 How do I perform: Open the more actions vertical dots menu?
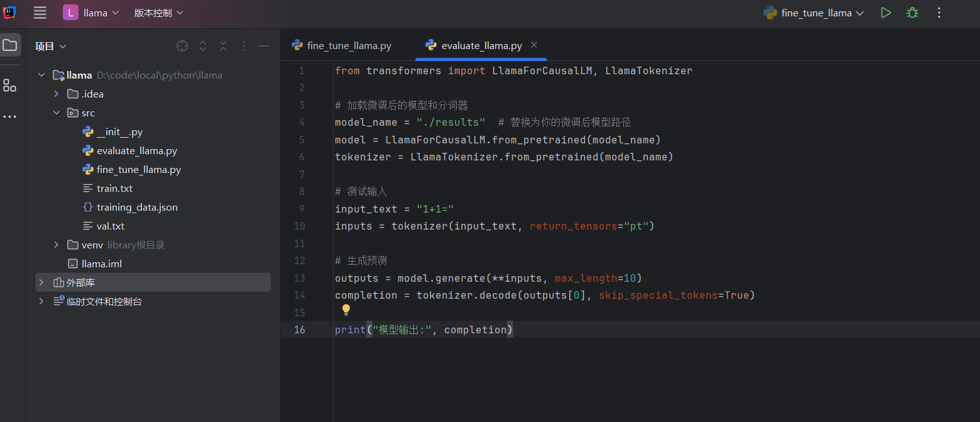click(x=939, y=13)
